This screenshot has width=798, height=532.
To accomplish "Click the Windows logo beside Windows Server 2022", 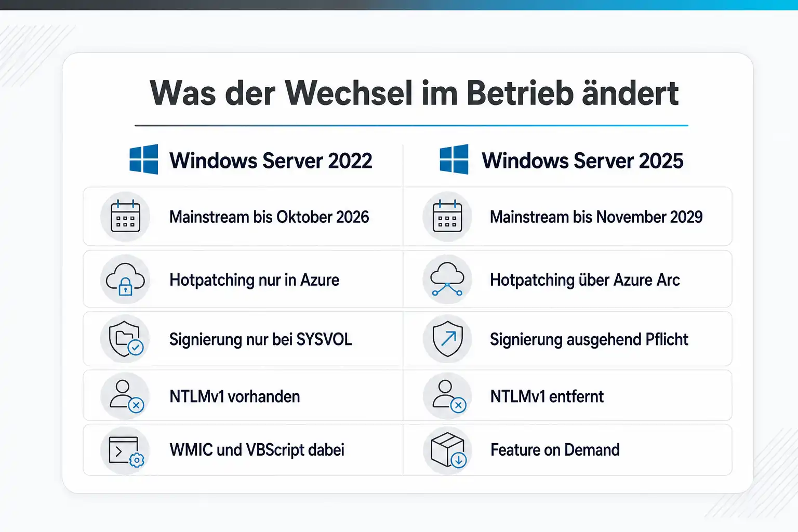I will [x=144, y=159].
